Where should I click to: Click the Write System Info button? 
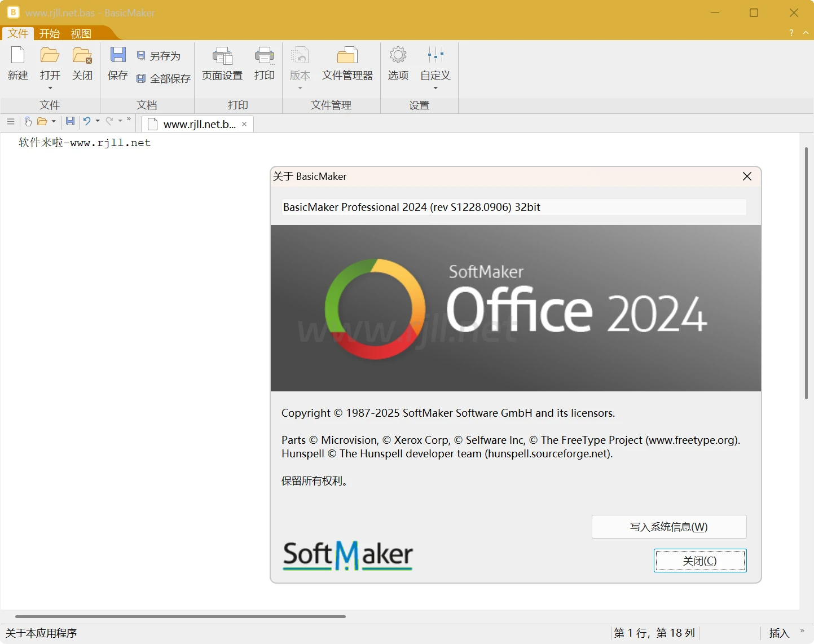(x=668, y=527)
